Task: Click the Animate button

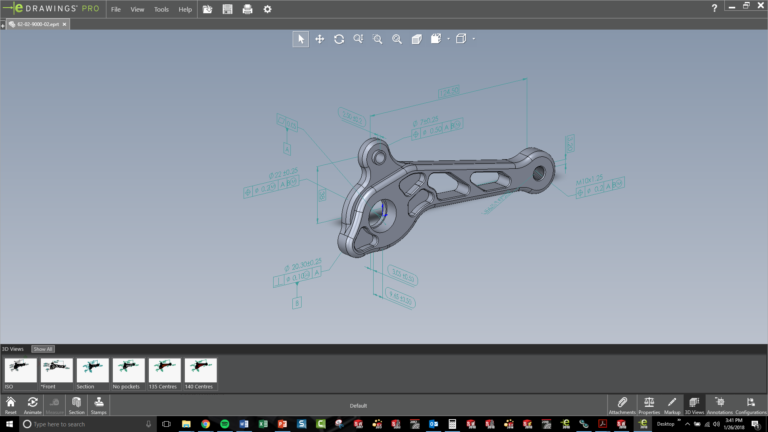Action: click(x=33, y=403)
